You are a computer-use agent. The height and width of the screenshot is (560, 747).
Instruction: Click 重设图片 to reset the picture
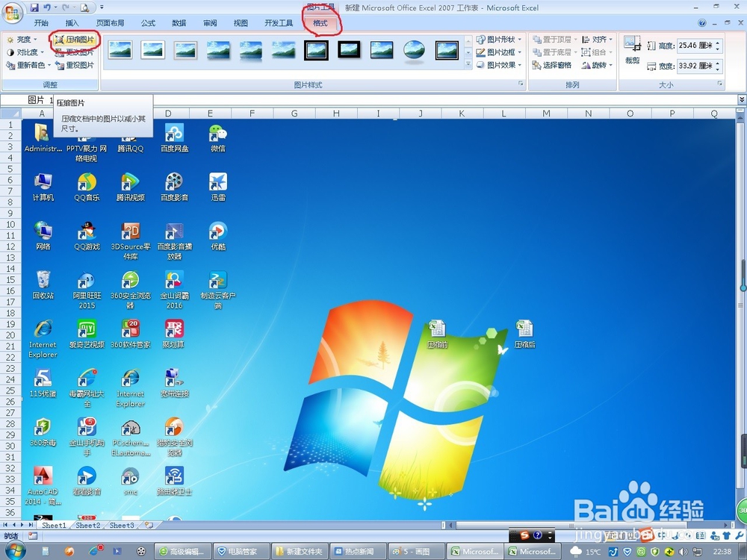(75, 65)
